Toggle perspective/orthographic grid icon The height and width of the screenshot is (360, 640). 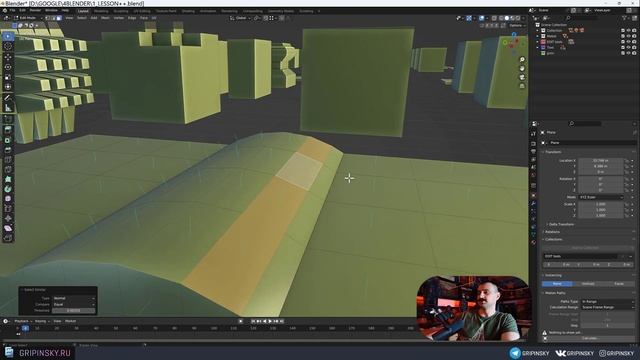522,86
